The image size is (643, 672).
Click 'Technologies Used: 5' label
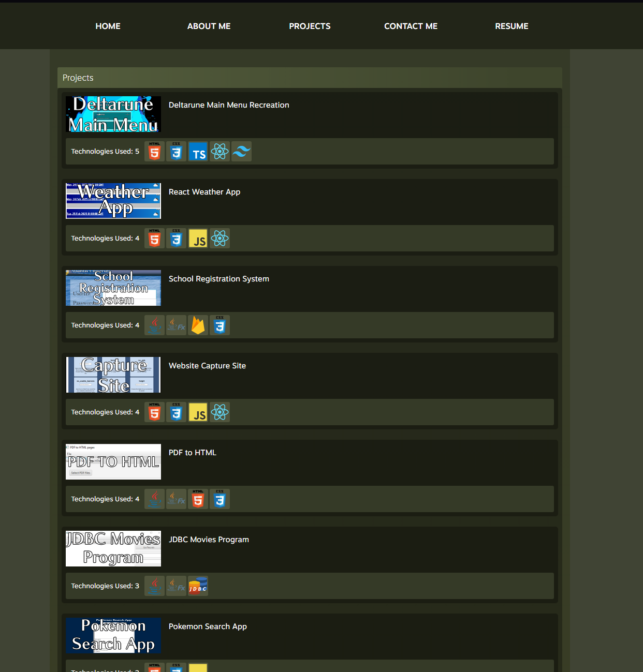[105, 152]
